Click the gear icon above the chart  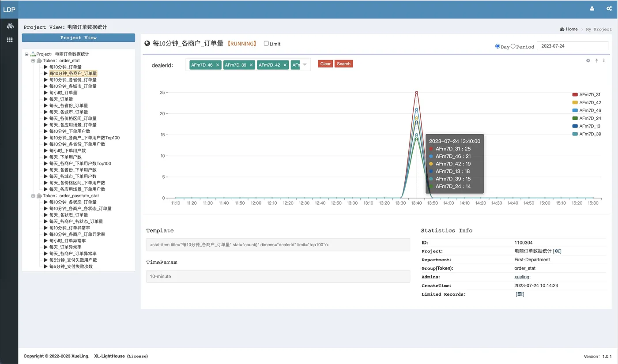click(x=588, y=60)
